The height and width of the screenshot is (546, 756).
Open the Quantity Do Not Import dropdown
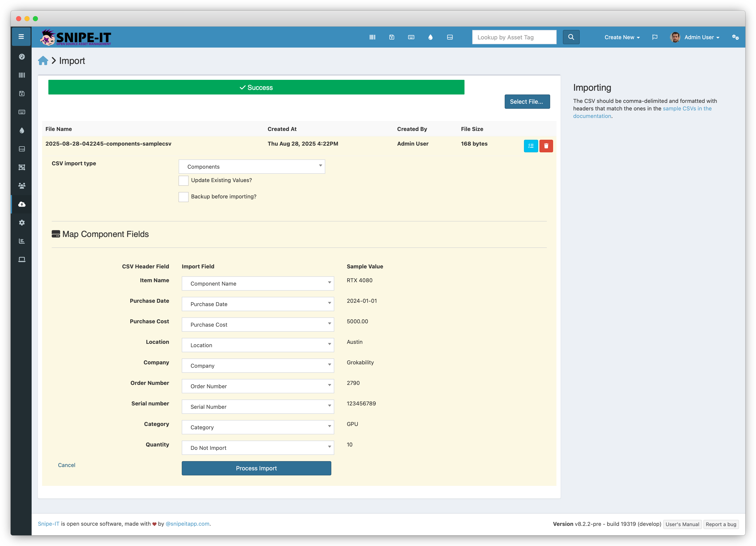click(258, 448)
